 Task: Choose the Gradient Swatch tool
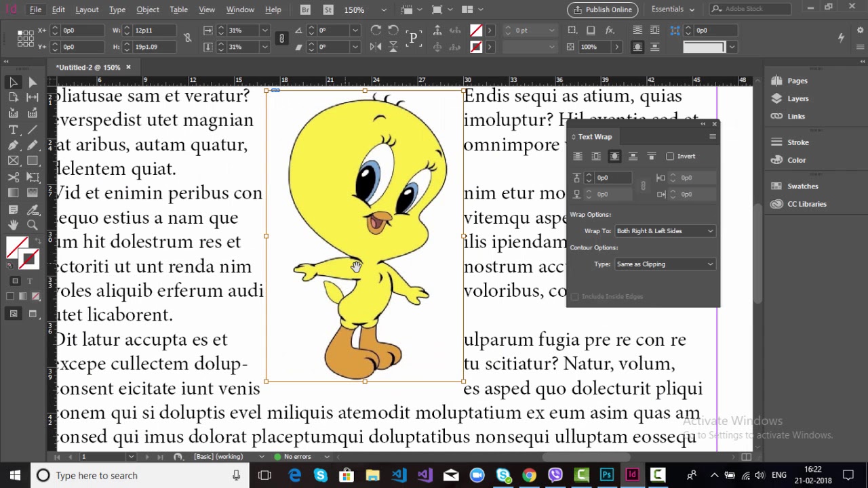13,192
